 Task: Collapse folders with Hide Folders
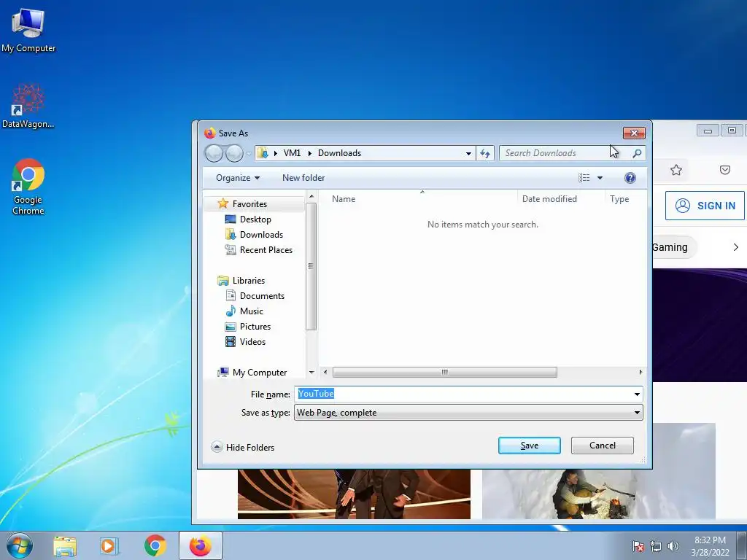point(243,447)
